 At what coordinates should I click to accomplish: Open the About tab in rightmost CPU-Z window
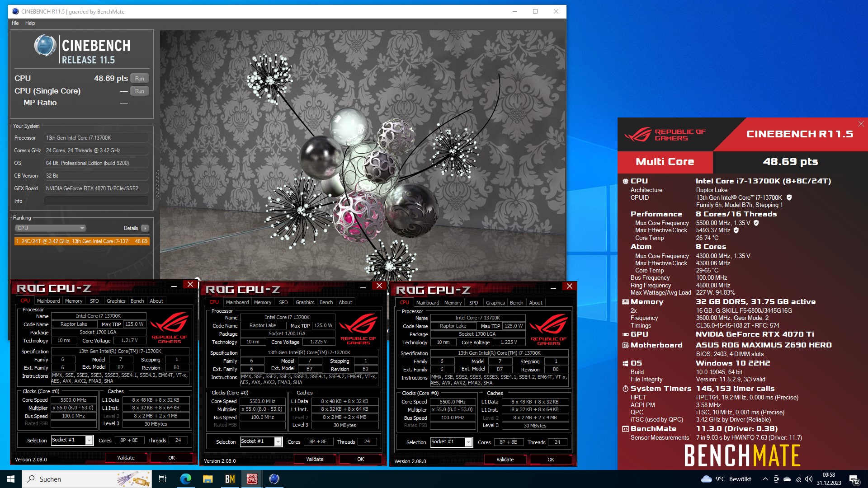click(536, 303)
